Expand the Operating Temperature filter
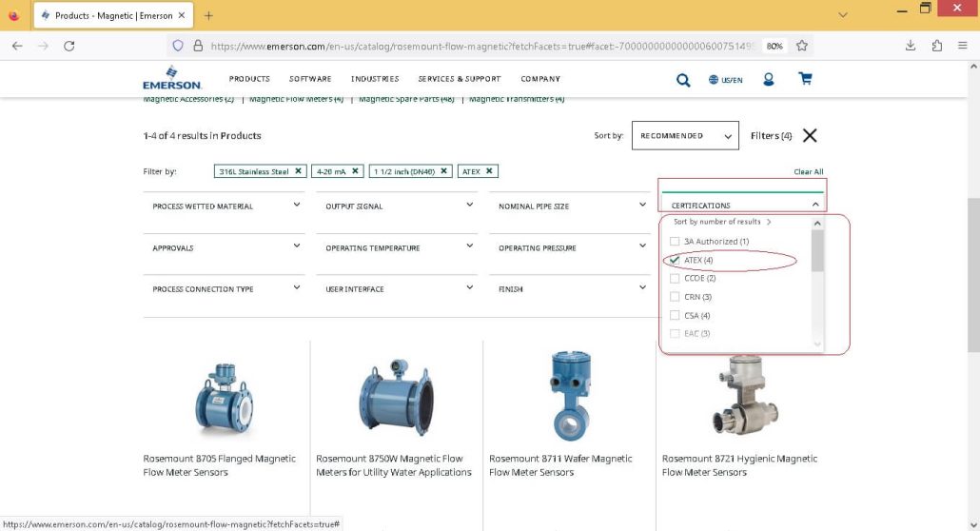 (x=397, y=247)
